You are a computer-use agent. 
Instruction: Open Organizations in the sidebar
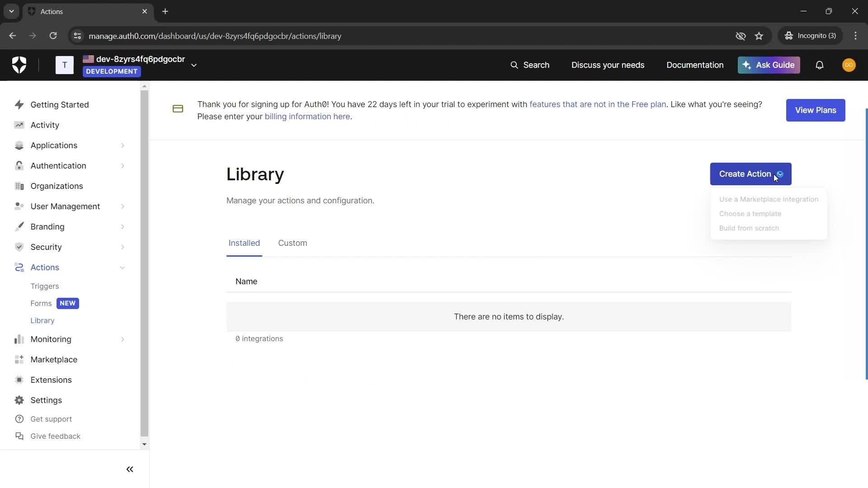[x=57, y=186]
